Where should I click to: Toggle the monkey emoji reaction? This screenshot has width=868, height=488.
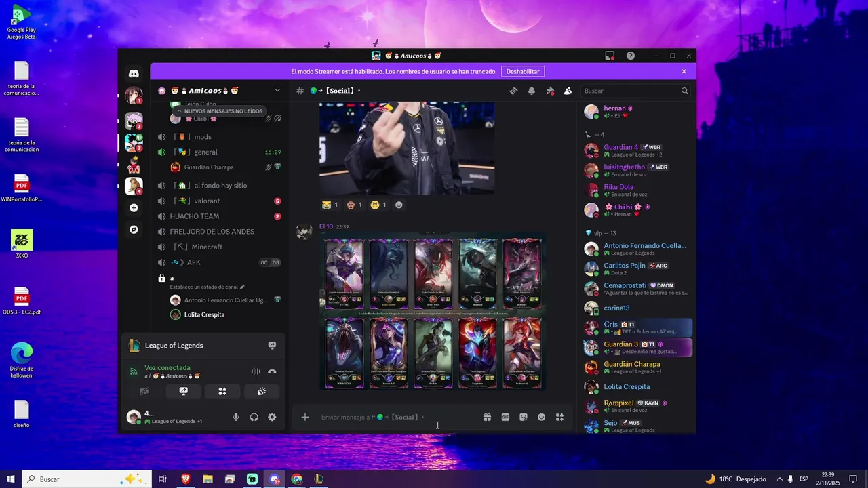click(x=355, y=205)
